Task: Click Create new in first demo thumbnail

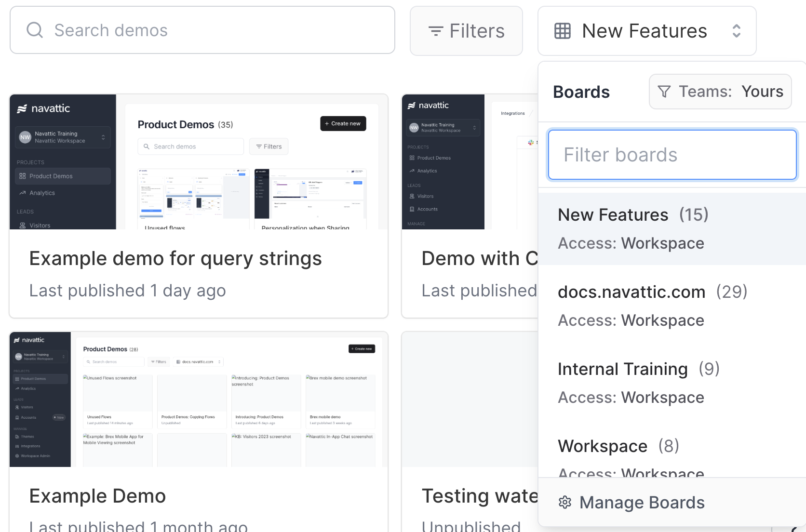Action: tap(343, 123)
